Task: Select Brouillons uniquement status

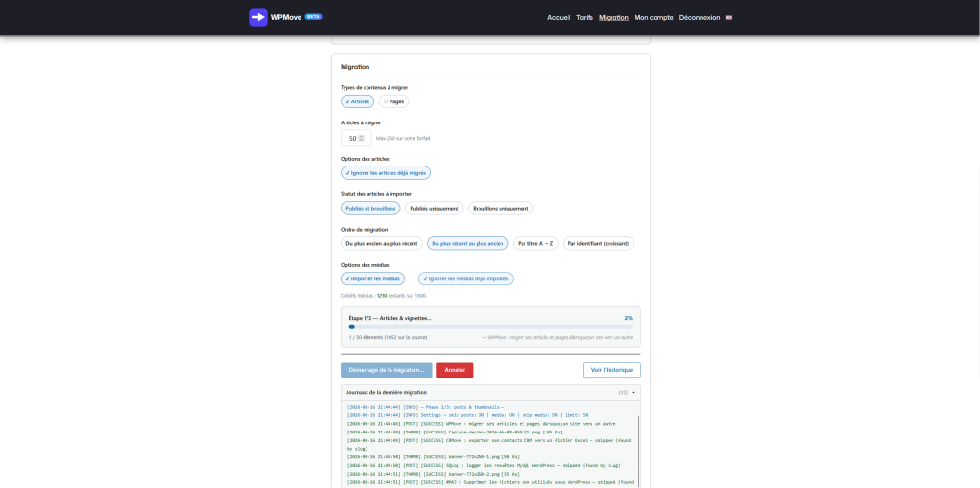Action: click(501, 208)
